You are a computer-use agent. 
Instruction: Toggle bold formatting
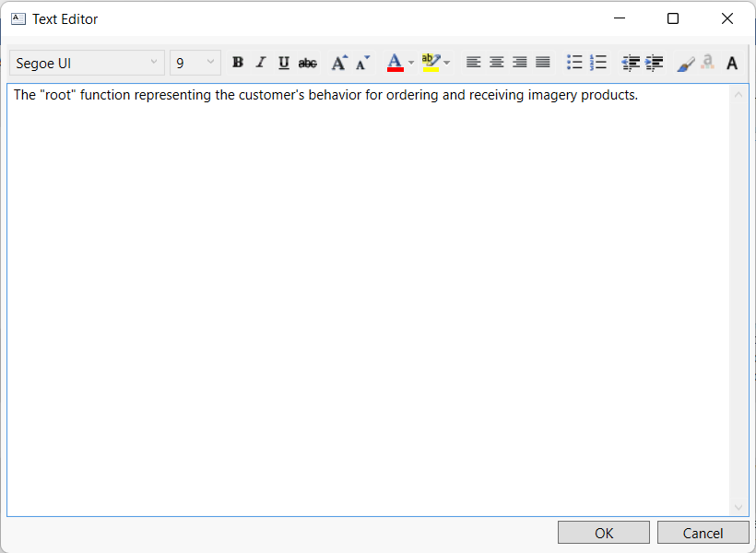click(x=238, y=63)
